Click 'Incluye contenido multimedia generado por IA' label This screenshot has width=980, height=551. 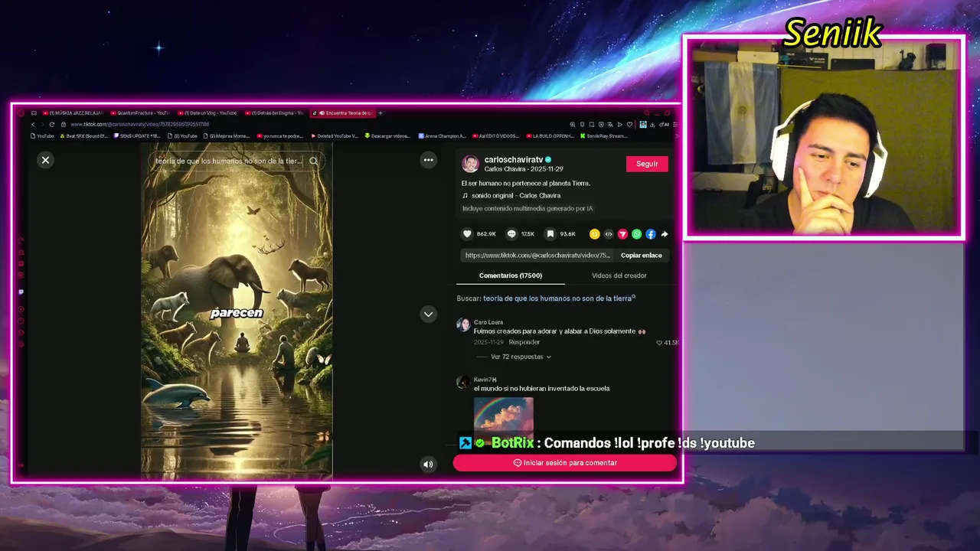tap(528, 209)
